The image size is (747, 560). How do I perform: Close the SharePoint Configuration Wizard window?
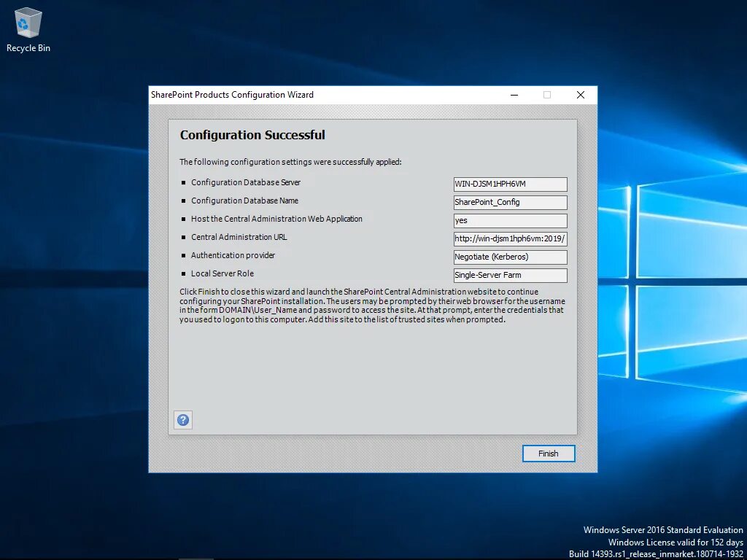tap(580, 95)
